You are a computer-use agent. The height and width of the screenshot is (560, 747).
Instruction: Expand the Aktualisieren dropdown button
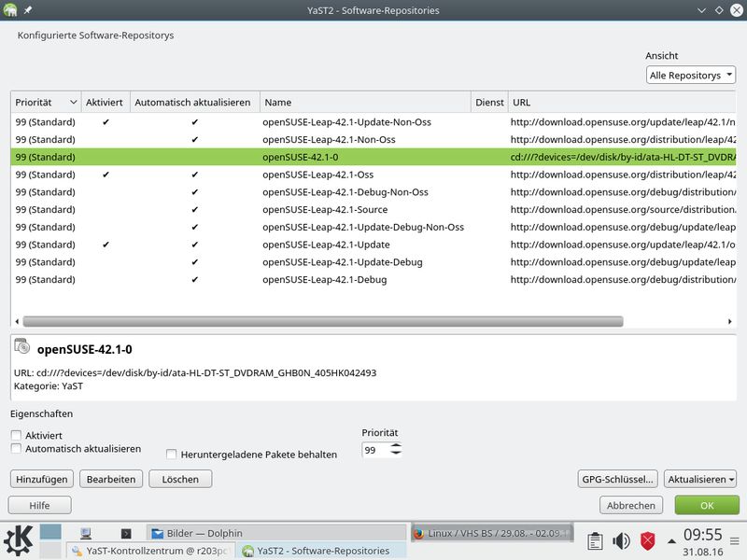[700, 479]
